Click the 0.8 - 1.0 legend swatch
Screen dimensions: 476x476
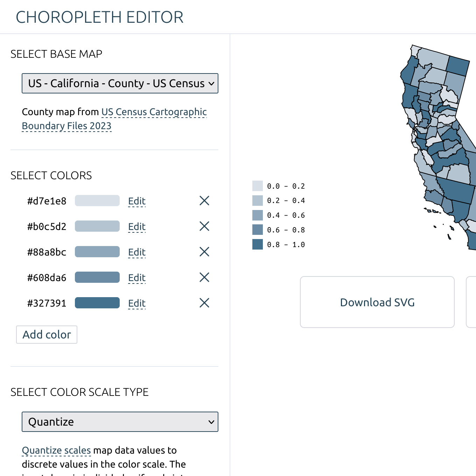257,244
